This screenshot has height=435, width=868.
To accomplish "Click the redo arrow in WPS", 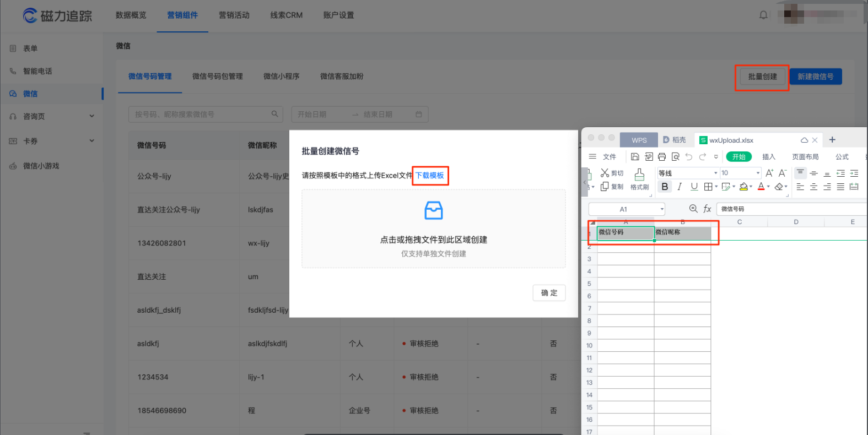I will [x=703, y=157].
